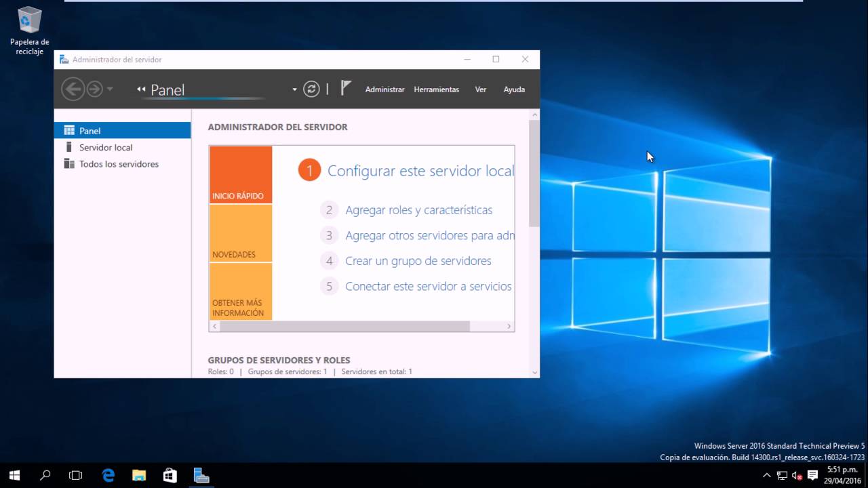
Task: Select the INICIO RÁPIDO tile
Action: pos(241,175)
